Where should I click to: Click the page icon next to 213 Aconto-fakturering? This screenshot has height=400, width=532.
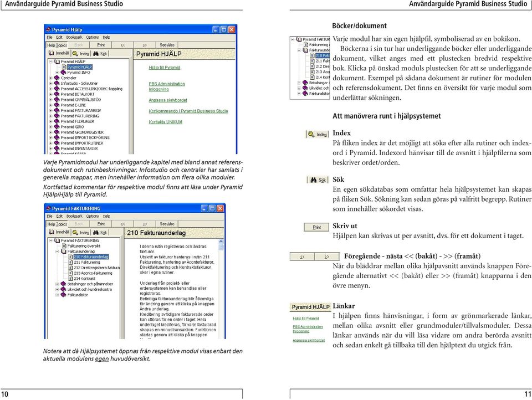(70, 273)
